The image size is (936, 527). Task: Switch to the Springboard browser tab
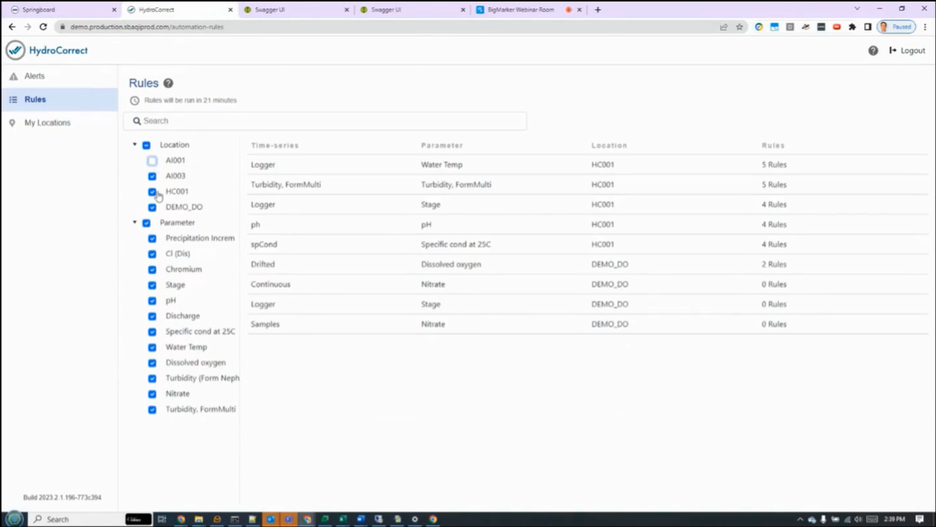coord(60,10)
